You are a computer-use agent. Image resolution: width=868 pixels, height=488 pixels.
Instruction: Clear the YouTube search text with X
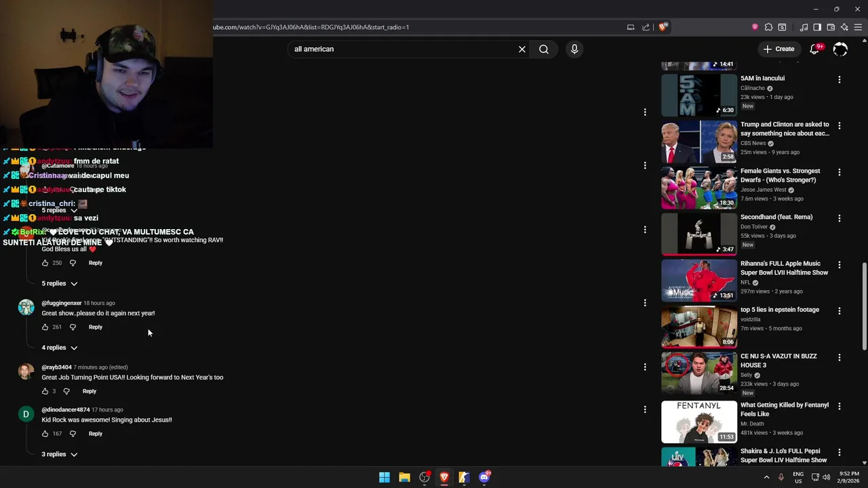(522, 49)
